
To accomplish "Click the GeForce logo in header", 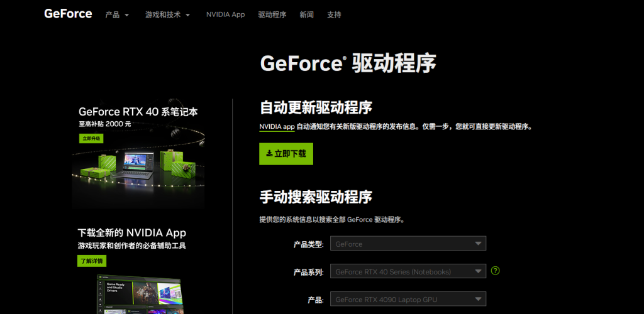I will tap(68, 14).
